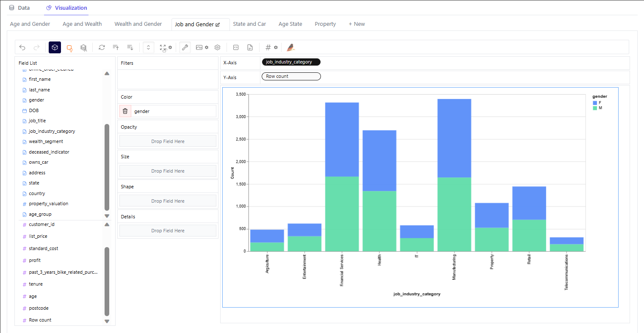Open the layers stack icon in the toolbar
The height and width of the screenshot is (333, 644).
[83, 47]
